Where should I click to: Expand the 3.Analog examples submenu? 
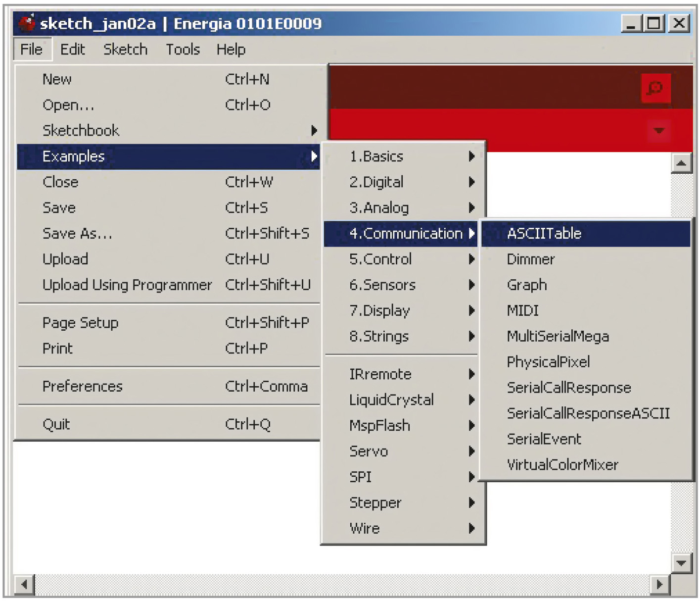401,208
